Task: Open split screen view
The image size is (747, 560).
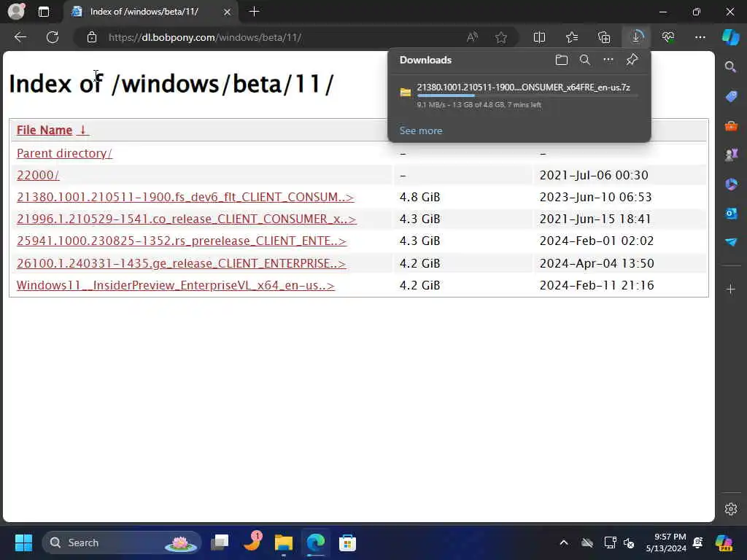Action: [539, 37]
